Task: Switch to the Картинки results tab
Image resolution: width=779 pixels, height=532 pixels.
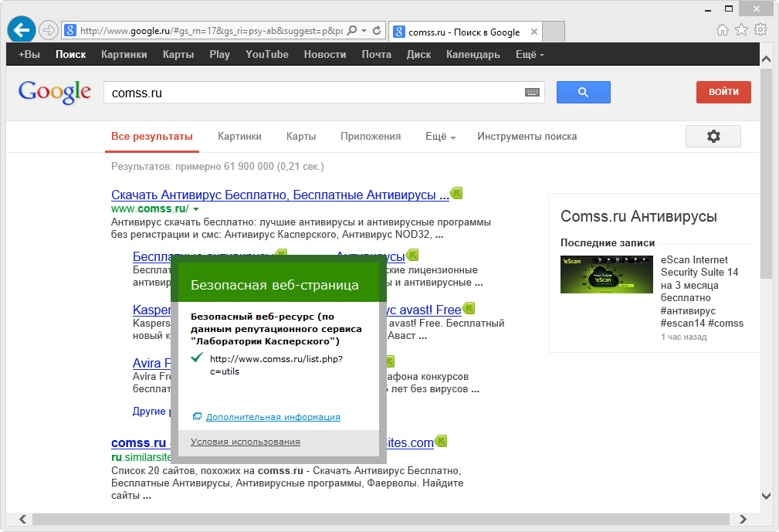Action: tap(239, 137)
